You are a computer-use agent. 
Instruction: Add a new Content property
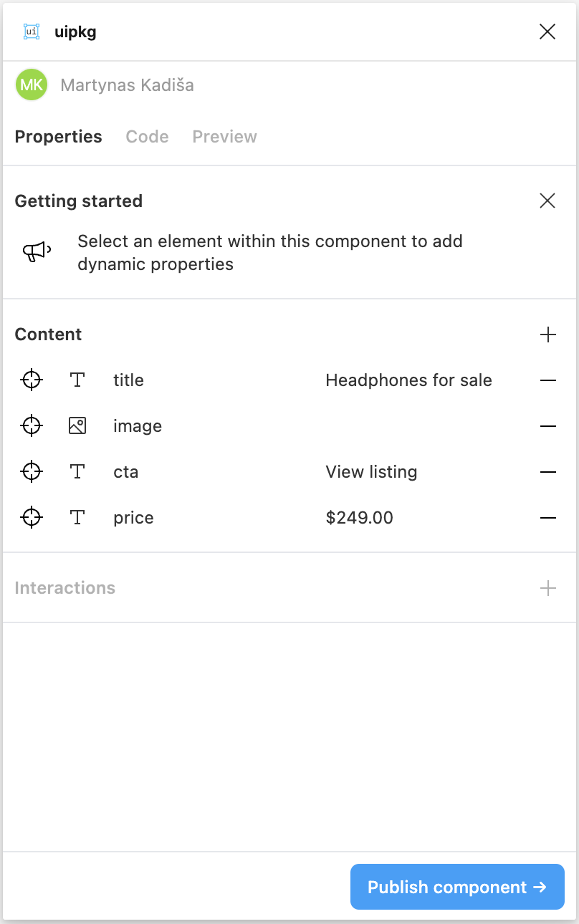tap(548, 335)
